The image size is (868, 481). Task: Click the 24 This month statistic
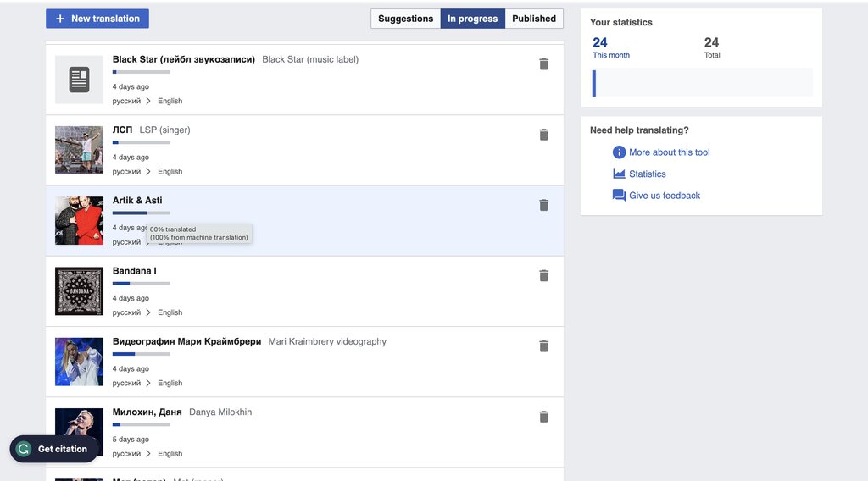tap(610, 47)
